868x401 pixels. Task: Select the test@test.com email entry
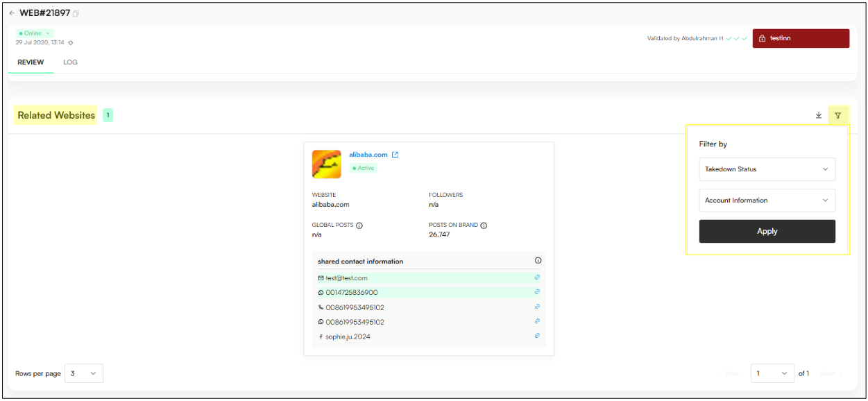click(429, 278)
